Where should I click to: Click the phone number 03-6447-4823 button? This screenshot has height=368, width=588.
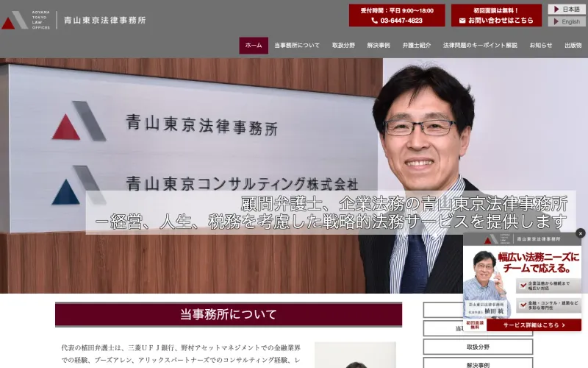(397, 15)
